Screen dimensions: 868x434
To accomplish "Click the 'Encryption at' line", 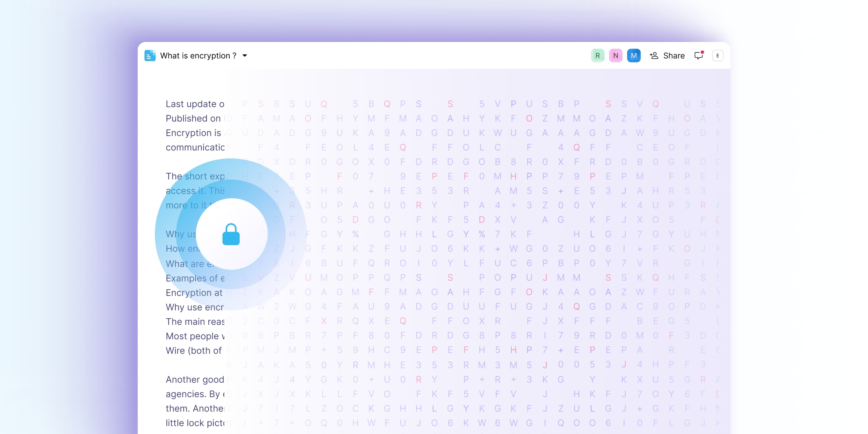I will 194,293.
